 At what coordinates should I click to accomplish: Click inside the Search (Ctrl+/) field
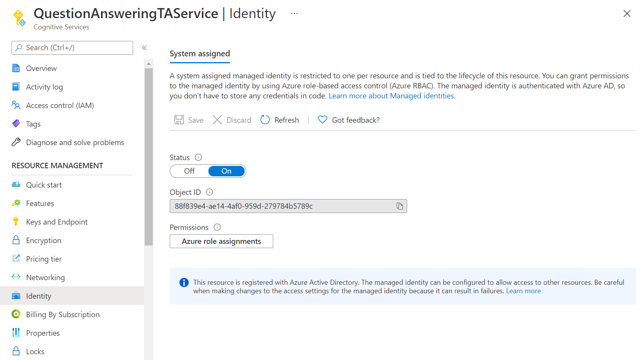pos(72,47)
